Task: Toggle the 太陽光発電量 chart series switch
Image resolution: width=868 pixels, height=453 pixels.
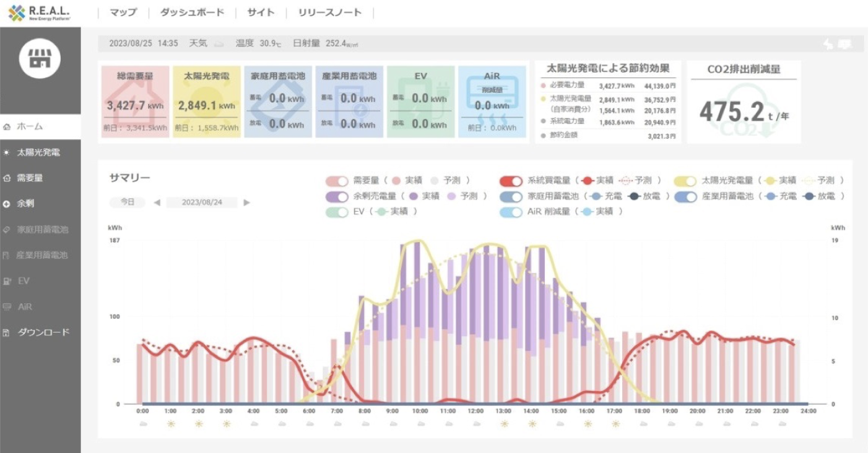Action: coord(685,181)
